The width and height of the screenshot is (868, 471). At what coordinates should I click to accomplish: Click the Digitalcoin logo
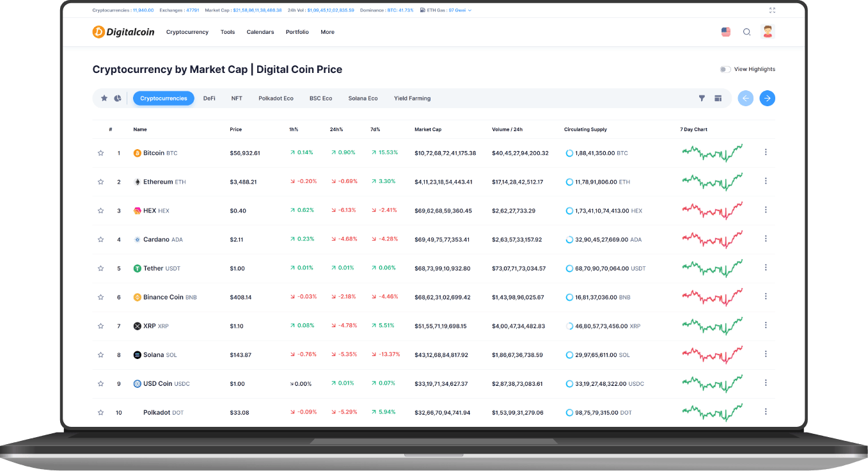pyautogui.click(x=123, y=32)
